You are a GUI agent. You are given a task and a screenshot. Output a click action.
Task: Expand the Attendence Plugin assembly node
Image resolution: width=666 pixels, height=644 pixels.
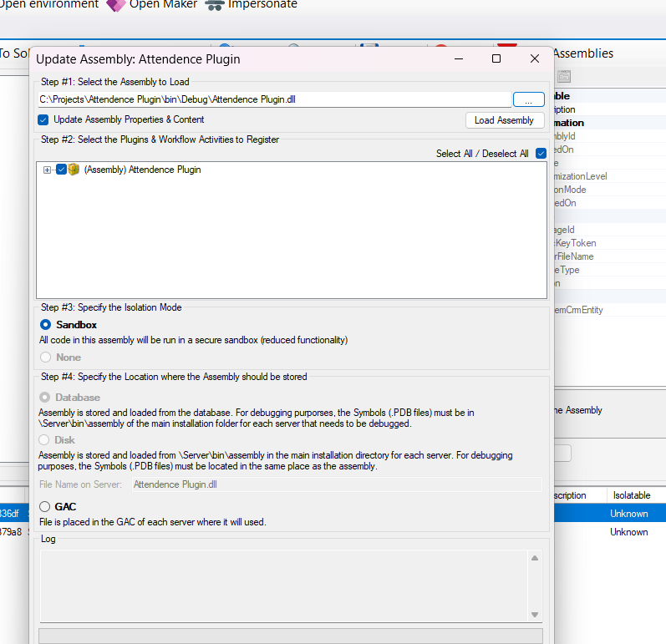pyautogui.click(x=48, y=170)
